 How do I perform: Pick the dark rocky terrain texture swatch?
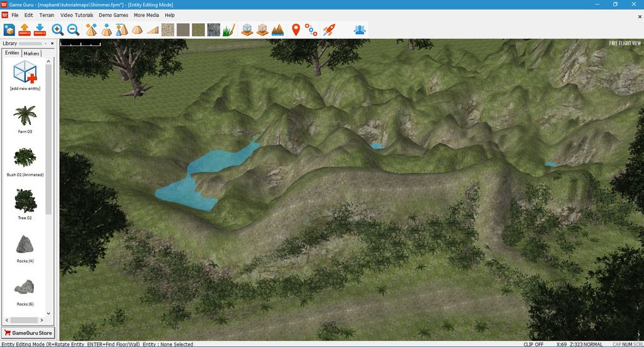[214, 30]
